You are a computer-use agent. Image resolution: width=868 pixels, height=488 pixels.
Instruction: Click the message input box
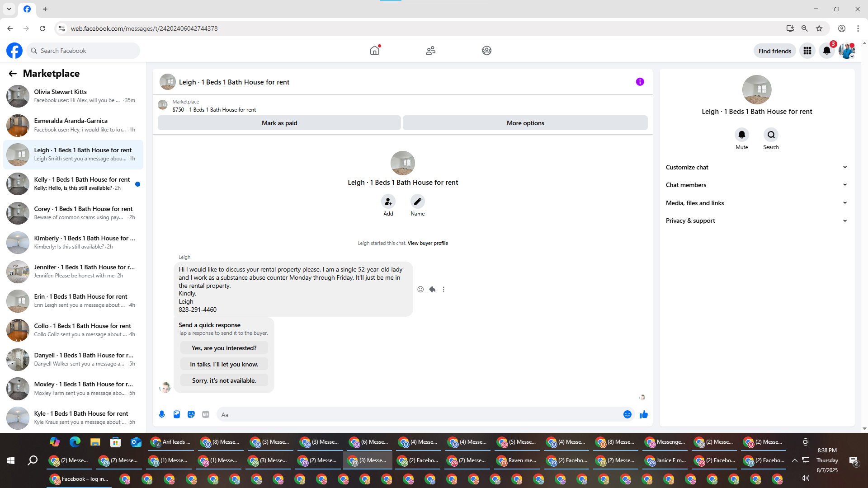(425, 414)
